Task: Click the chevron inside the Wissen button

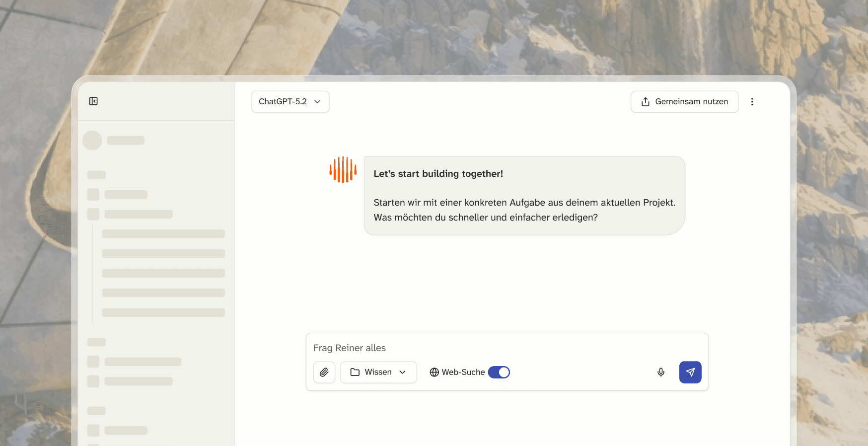Action: pyautogui.click(x=403, y=372)
